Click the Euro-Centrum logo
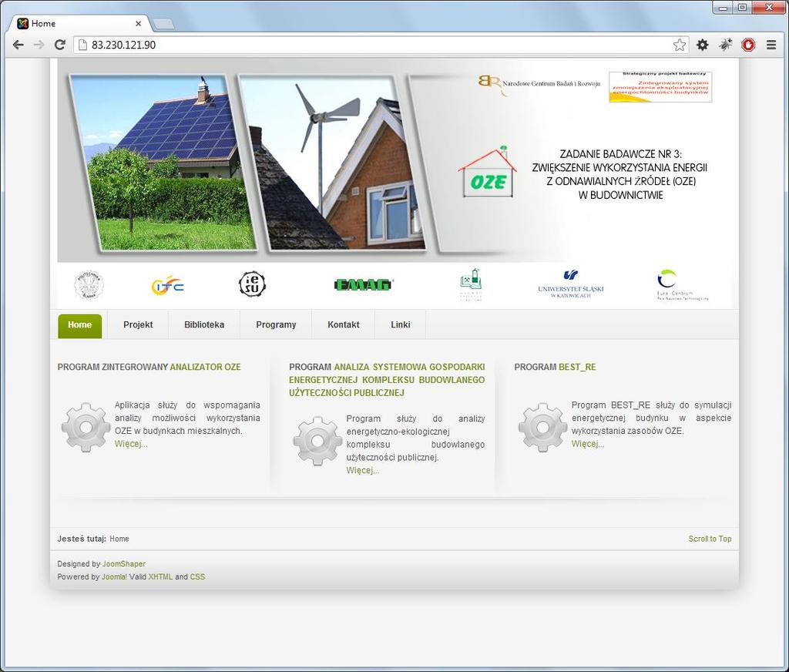The height and width of the screenshot is (672, 789). coord(682,285)
